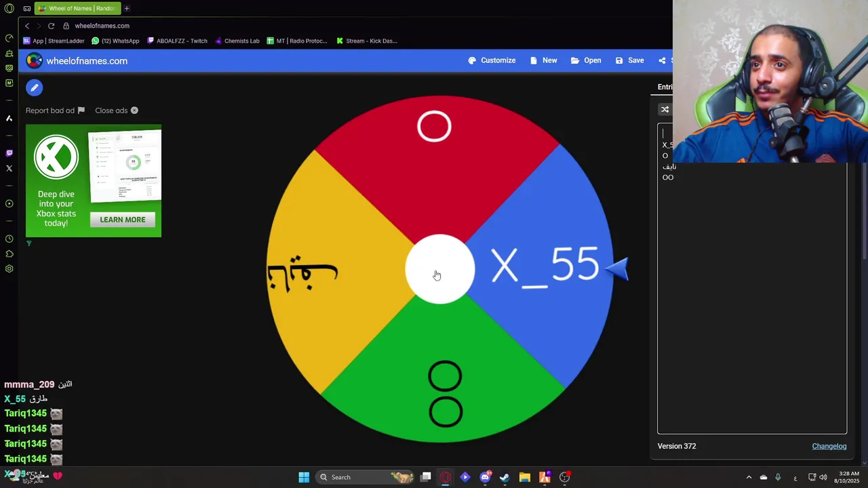
Task: Open X (Twitter) panel in sidebar
Action: 9,168
